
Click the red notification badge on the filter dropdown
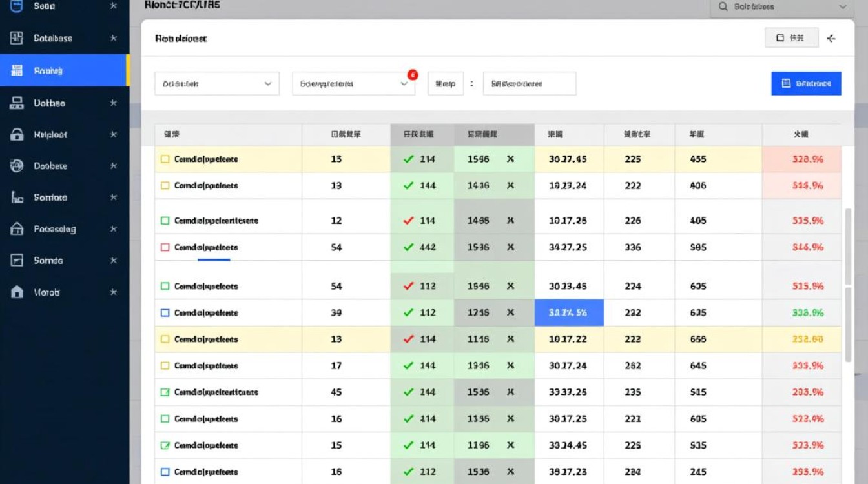tap(413, 75)
